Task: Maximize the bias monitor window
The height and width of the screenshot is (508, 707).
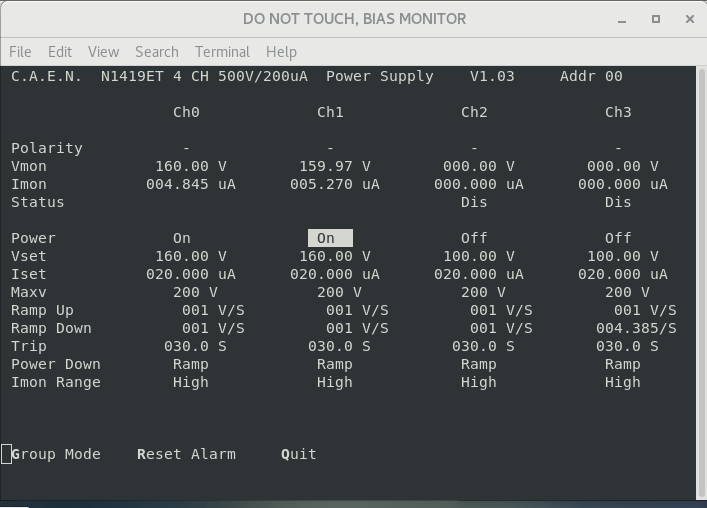Action: [656, 19]
